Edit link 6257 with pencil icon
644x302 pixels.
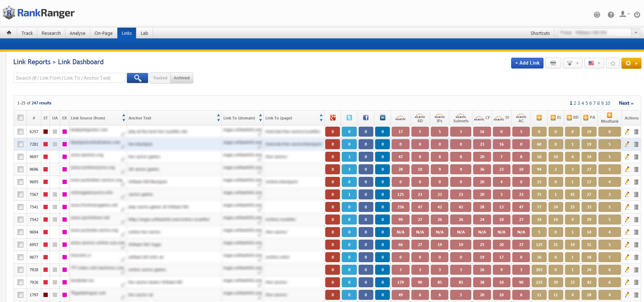coord(627,132)
